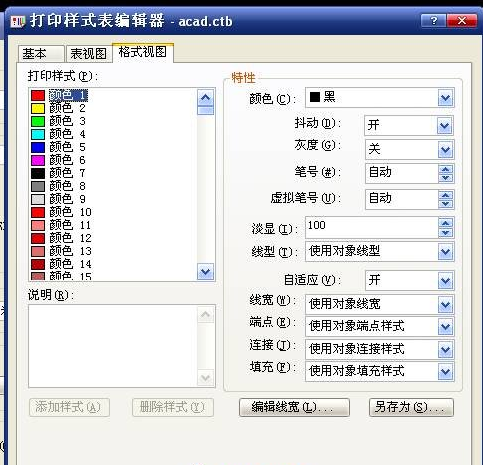Open the 线宽(W) lineweight dropdown

[x=446, y=305]
